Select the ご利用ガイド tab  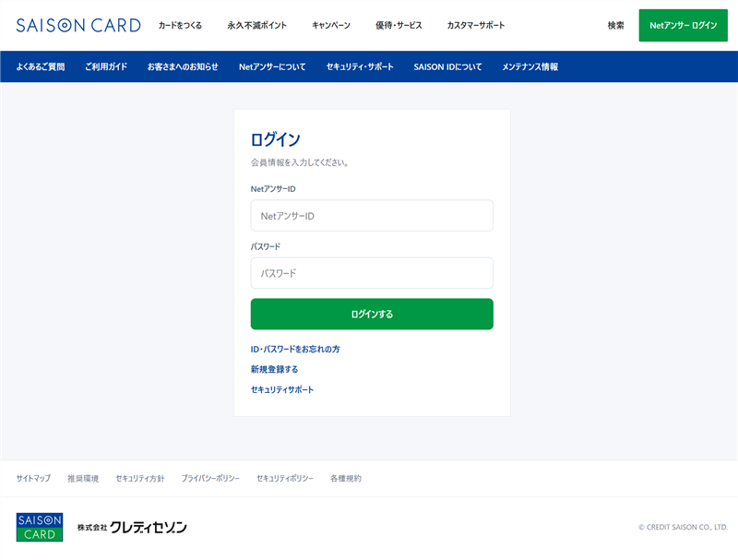point(106,66)
